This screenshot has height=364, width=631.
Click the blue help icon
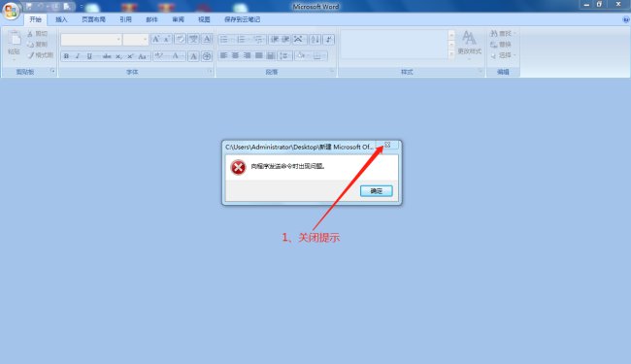[626, 19]
